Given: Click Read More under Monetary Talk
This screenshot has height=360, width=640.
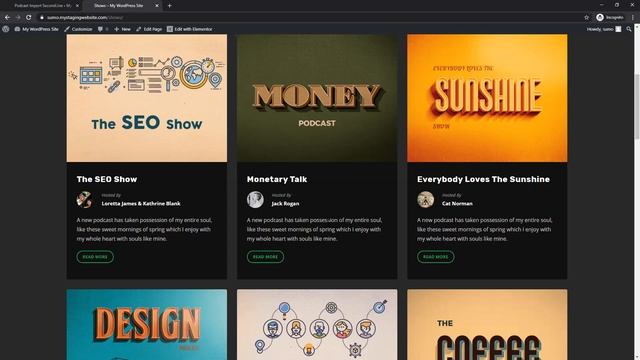Looking at the screenshot, I should coord(265,257).
